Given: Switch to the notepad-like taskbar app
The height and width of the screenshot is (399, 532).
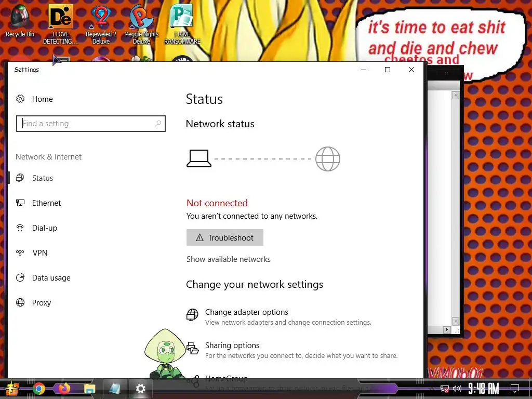Looking at the screenshot, I should (x=114, y=389).
